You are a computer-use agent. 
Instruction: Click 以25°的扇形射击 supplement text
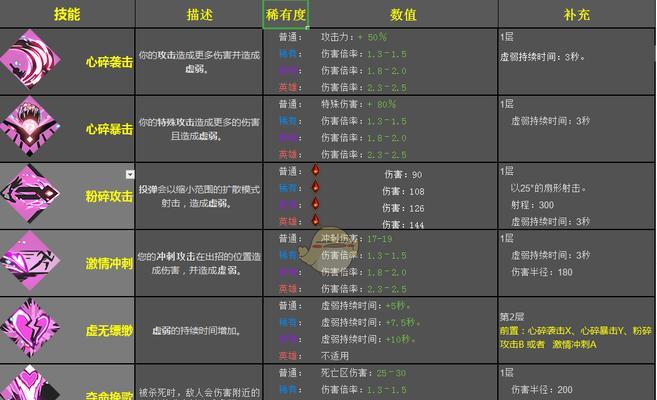coord(548,188)
